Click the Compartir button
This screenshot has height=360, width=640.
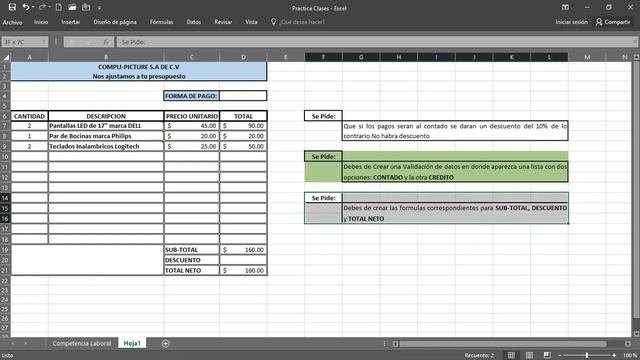pos(613,22)
